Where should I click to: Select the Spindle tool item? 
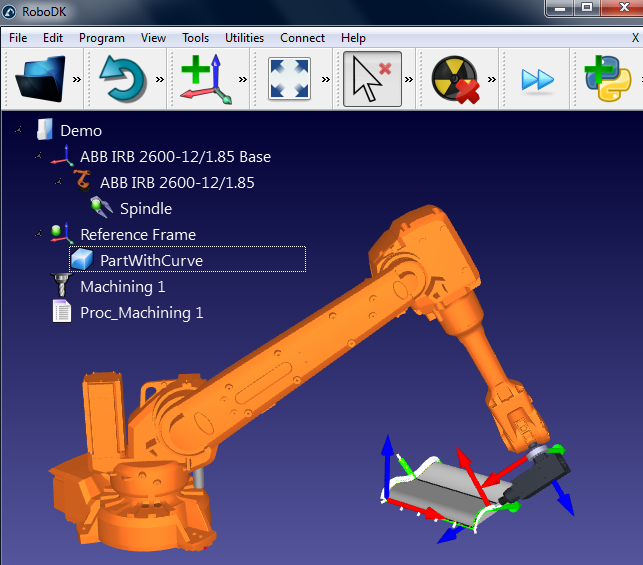point(146,208)
